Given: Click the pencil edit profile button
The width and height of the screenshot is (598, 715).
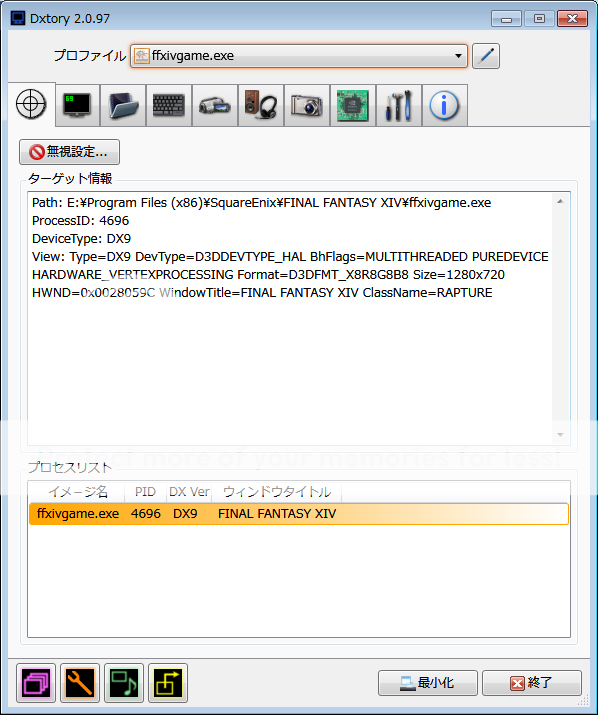Looking at the screenshot, I should click(x=486, y=56).
